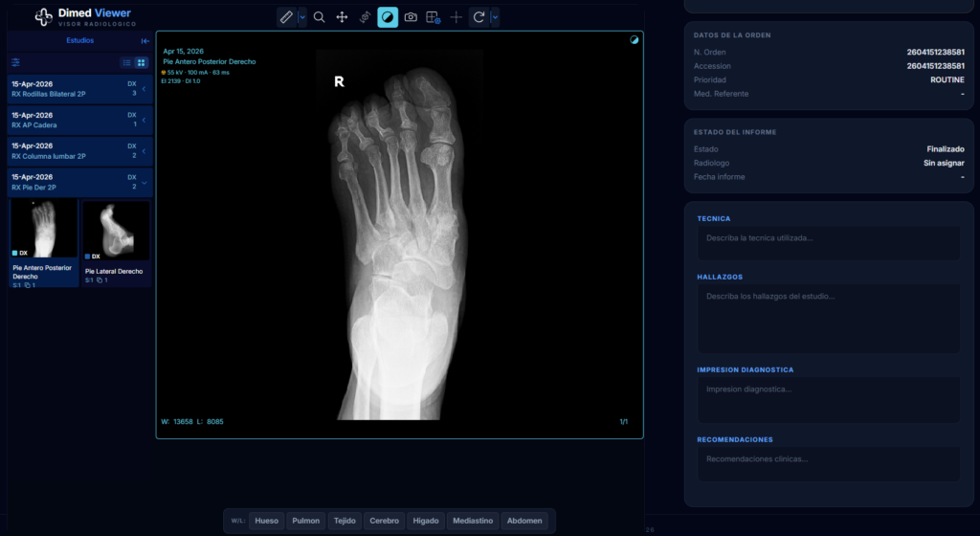The image size is (980, 536).
Task: Open the measurement tools dropdown arrow
Action: point(302,17)
